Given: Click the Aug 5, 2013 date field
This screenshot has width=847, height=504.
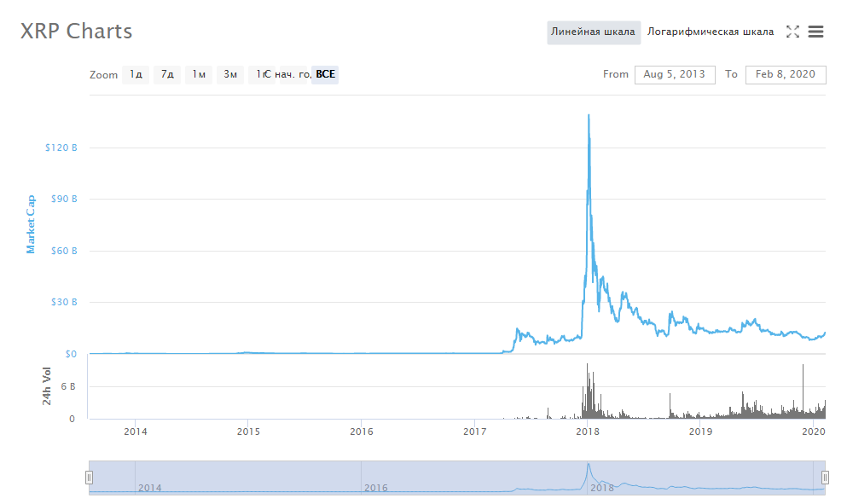Looking at the screenshot, I should click(x=675, y=74).
